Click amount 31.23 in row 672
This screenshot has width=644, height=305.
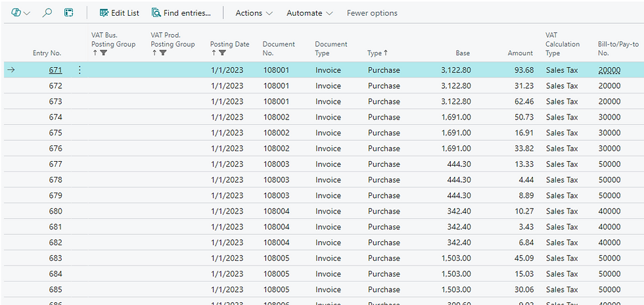click(524, 86)
